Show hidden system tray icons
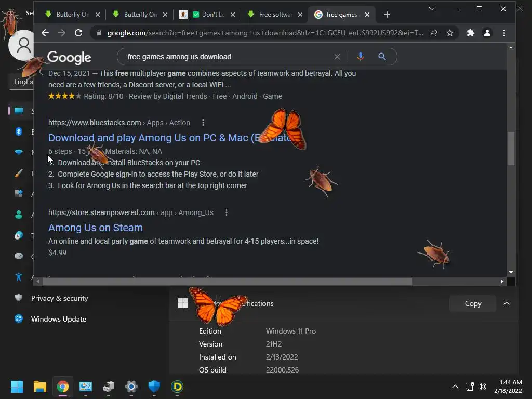 pos(455,387)
